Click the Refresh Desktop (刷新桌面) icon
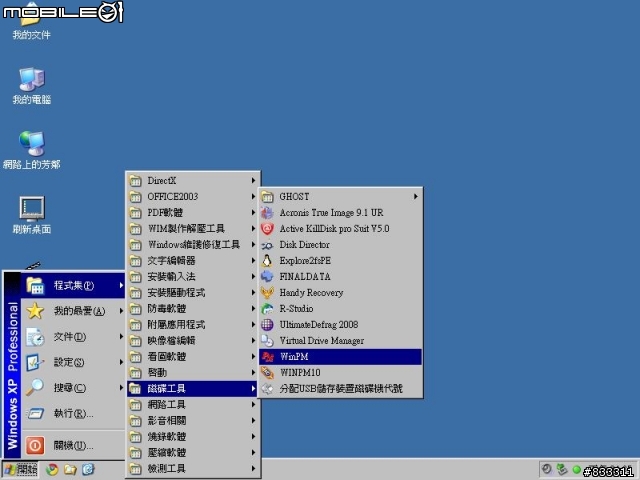This screenshot has width=640, height=480. (x=31, y=216)
